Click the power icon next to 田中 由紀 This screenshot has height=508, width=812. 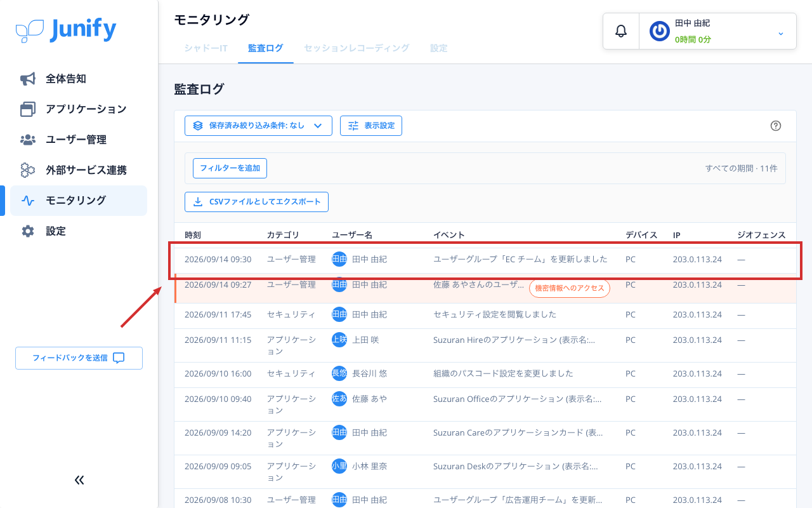(x=660, y=31)
